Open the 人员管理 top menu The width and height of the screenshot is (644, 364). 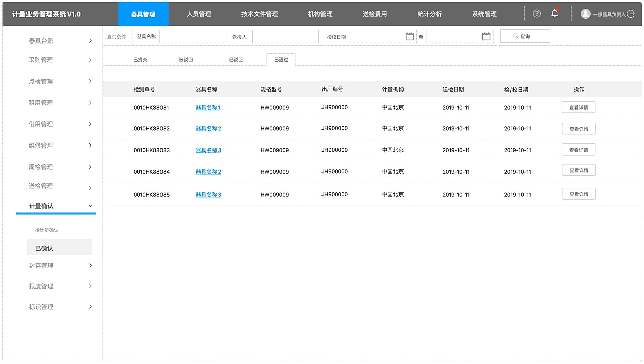tap(199, 14)
